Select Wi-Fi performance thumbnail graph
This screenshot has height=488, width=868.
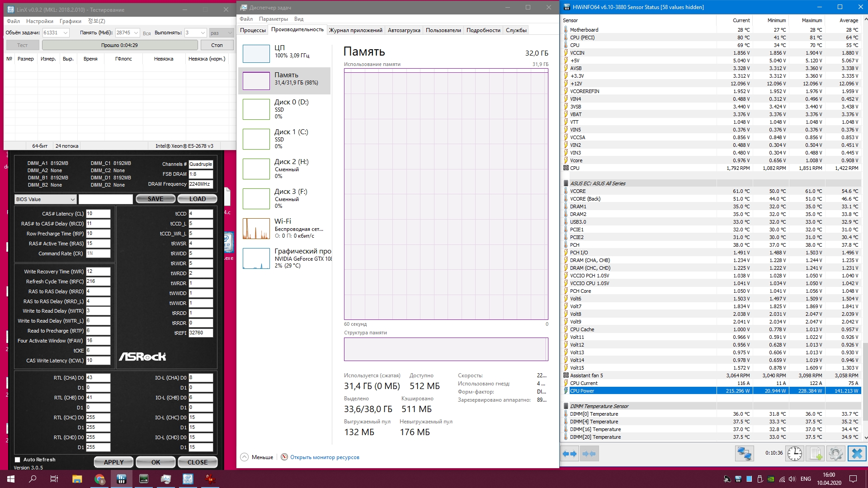pyautogui.click(x=256, y=229)
